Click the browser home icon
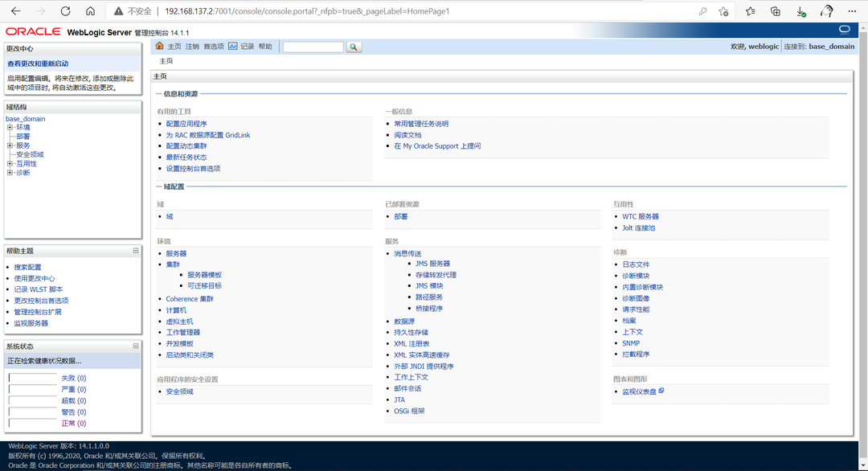868x471 pixels. pyautogui.click(x=90, y=11)
